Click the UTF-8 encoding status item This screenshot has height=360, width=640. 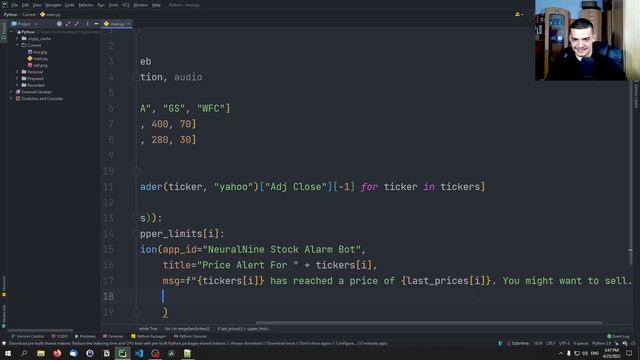[x=564, y=344]
